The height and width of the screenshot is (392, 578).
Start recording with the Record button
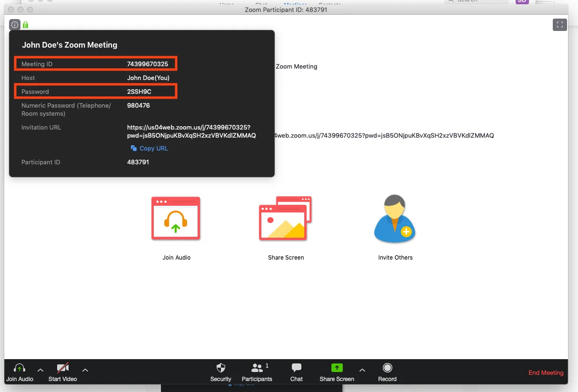pyautogui.click(x=388, y=373)
